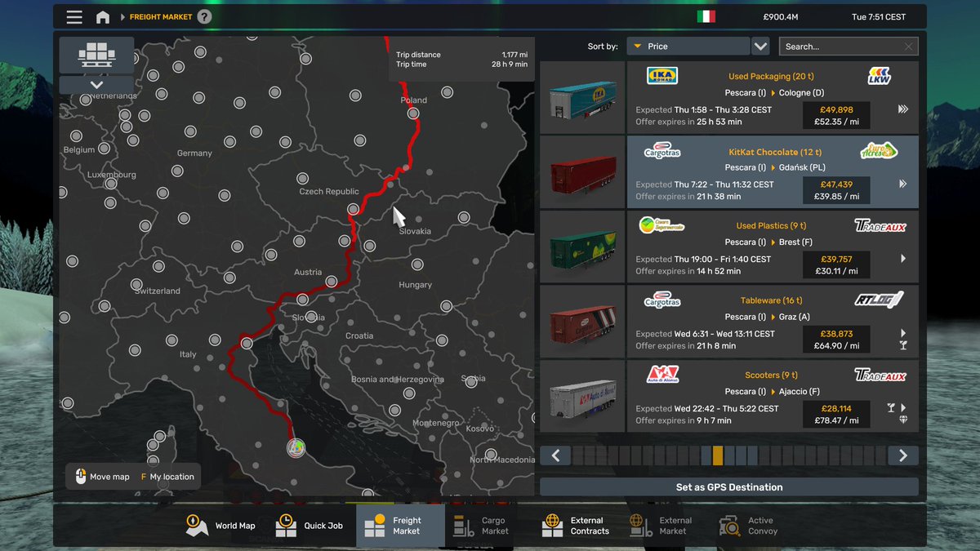Click the Italy flag in the top bar

[707, 16]
